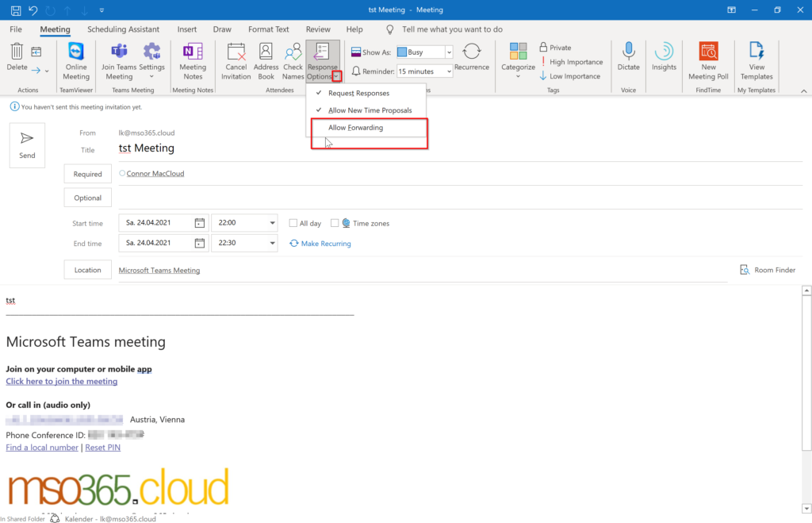The image size is (812, 523).
Task: Click Join Teams Meeting icon
Action: pos(119,61)
